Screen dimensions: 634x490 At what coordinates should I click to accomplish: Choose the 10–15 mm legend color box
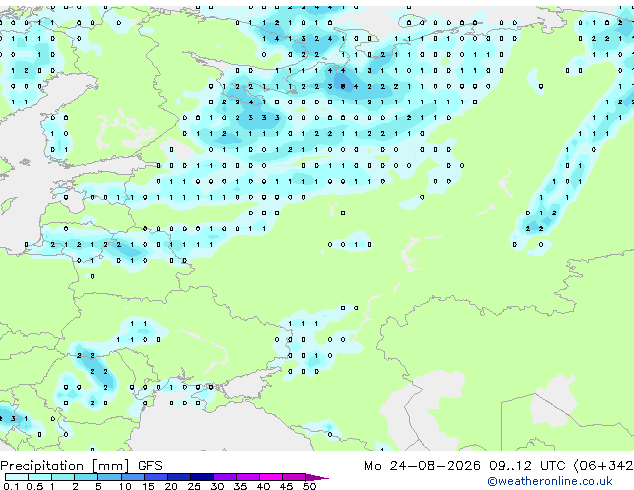click(x=132, y=477)
